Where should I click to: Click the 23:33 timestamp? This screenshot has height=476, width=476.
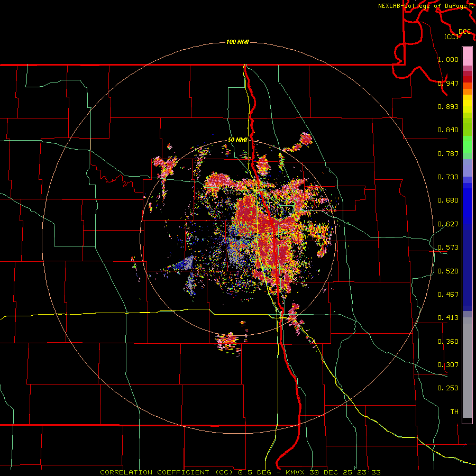pos(369,472)
